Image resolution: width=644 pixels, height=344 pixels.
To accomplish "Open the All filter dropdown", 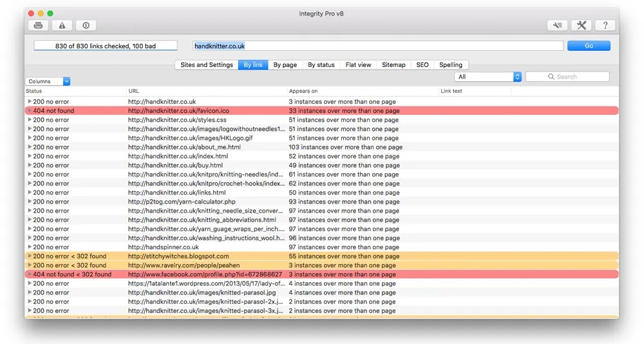I will (x=488, y=77).
